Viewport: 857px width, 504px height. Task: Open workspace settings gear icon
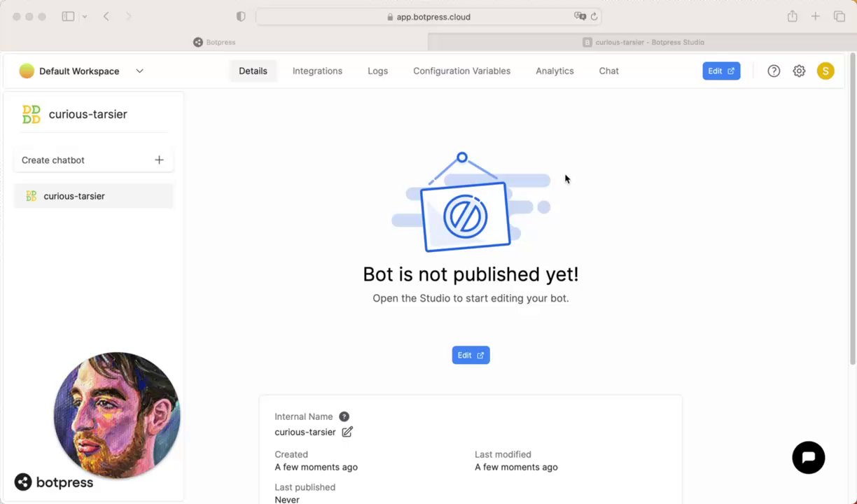(799, 71)
